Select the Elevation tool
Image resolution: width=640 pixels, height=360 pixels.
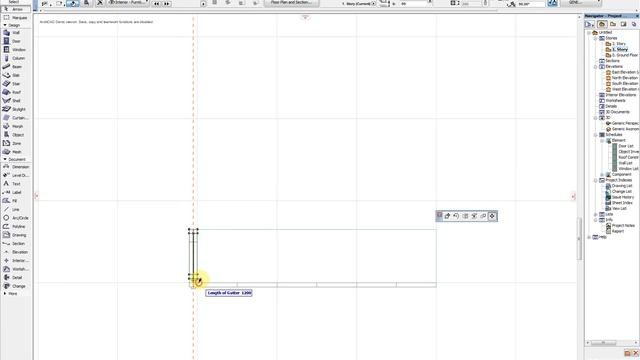[x=16, y=252]
